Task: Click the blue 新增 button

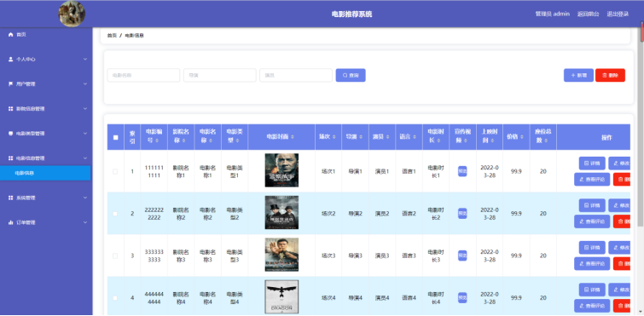Action: tap(578, 76)
